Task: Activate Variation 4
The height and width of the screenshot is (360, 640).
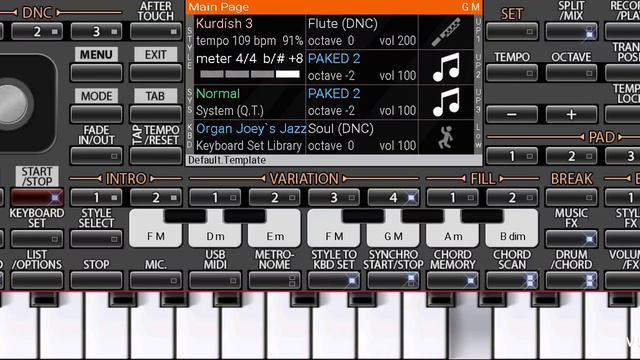Action: tap(393, 198)
